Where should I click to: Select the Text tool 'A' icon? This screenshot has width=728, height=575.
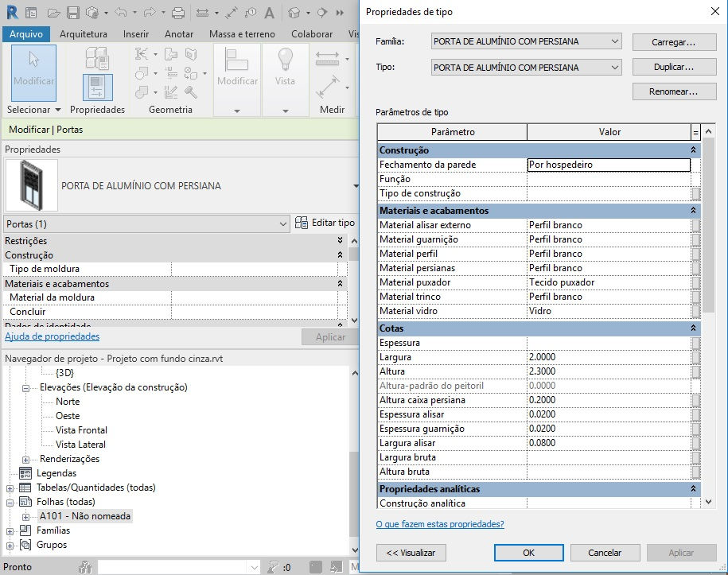click(269, 13)
